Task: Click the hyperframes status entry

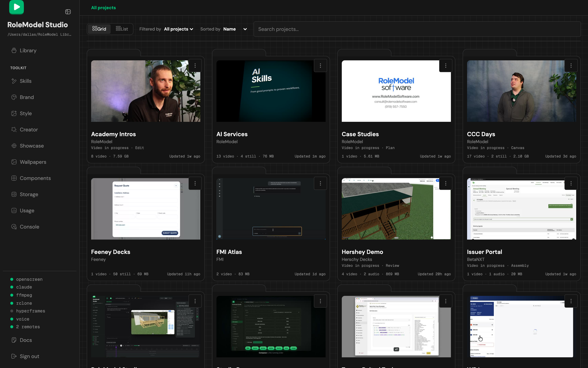Action: (x=28, y=311)
